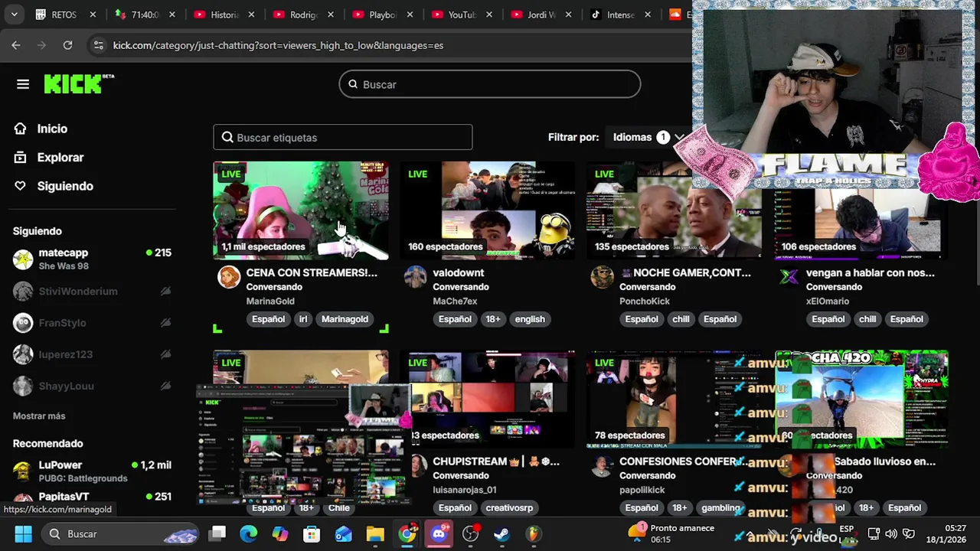The image size is (980, 551).
Task: Open FL Studio from taskbar
Action: coord(534,533)
